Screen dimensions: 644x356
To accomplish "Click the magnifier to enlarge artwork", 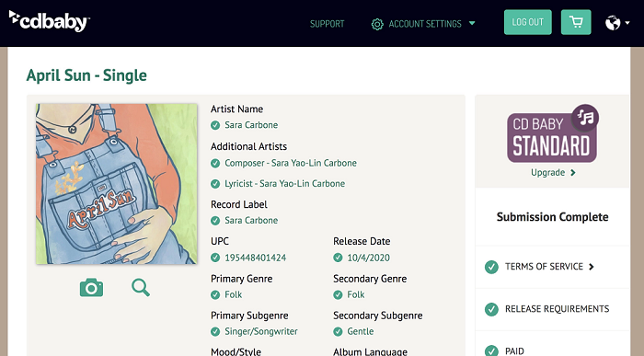I will coord(141,287).
